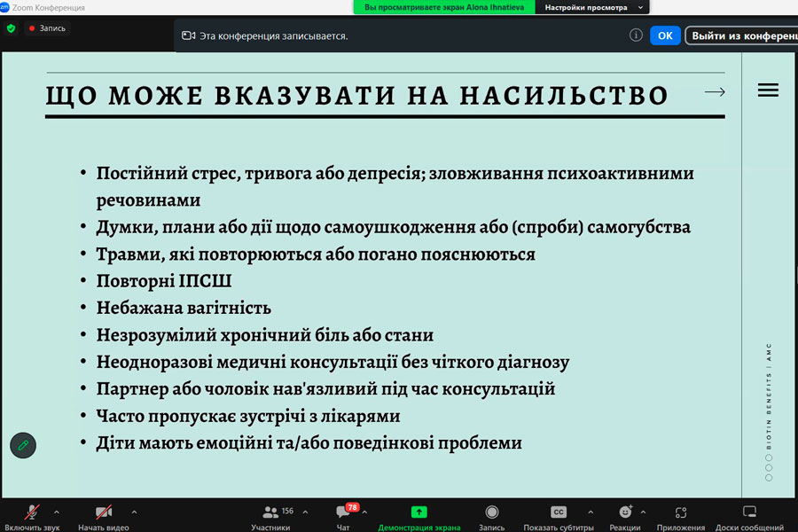This screenshot has height=532, width=798.
Task: Click green banner Вы просматриваете экран Alona Ihnatieva
Action: point(444,7)
